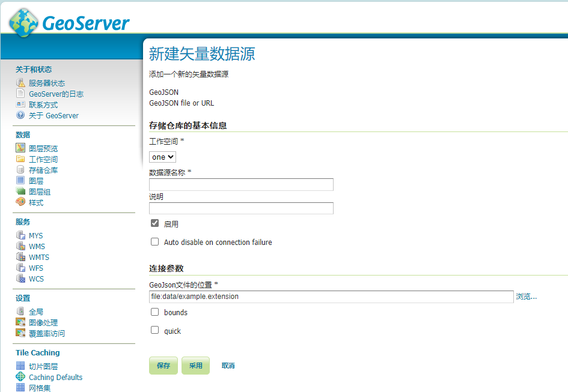Image resolution: width=568 pixels, height=392 pixels.
Task: Click the Caching Defaults globe icon
Action: coord(20,376)
